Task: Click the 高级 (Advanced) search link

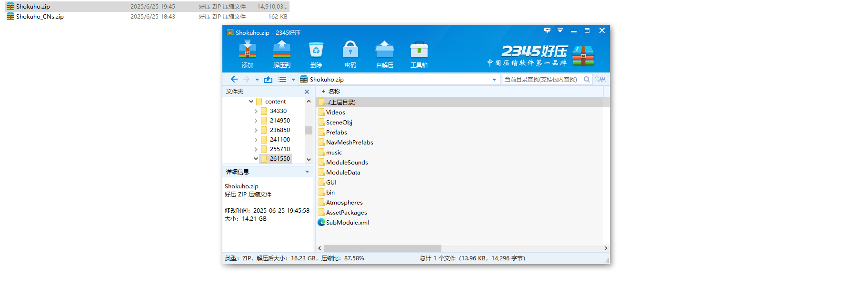Action: (600, 79)
